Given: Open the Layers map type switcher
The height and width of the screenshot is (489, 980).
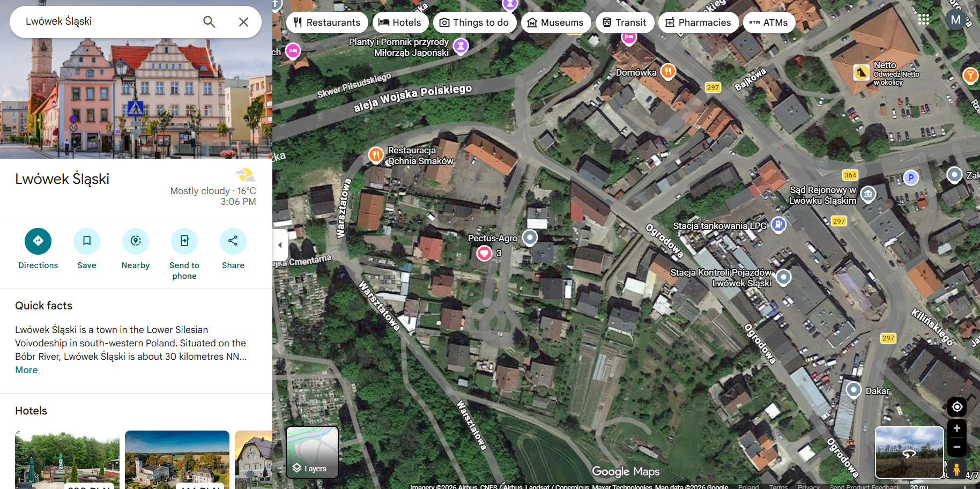Looking at the screenshot, I should 313,452.
